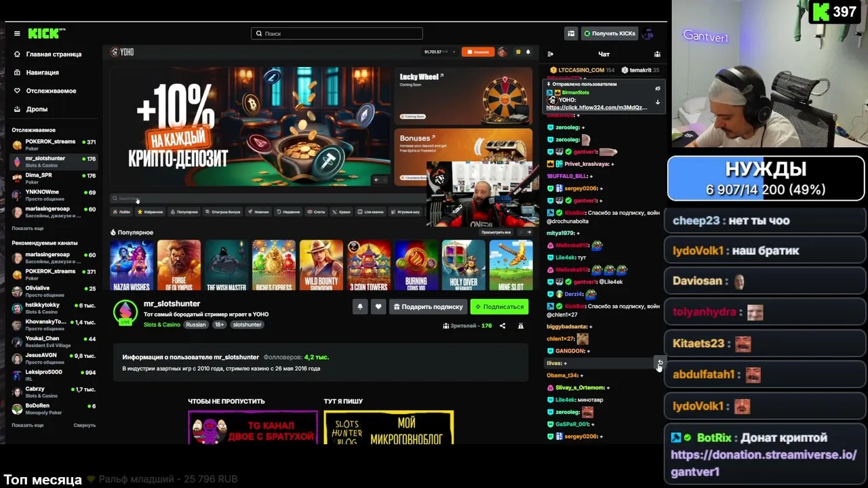Open YNKNOWme channel in sidebar
Viewport: 868px width, 488px height.
(x=54, y=195)
